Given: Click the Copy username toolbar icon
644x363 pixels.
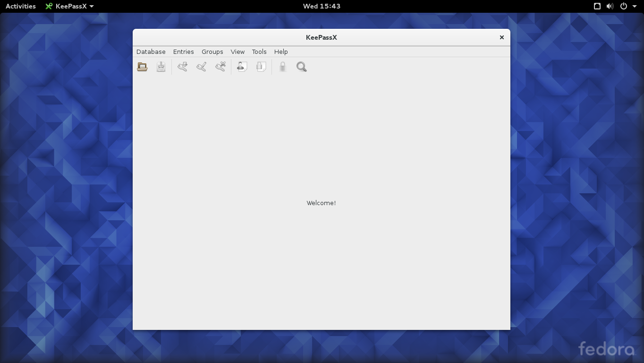Looking at the screenshot, I should point(242,67).
